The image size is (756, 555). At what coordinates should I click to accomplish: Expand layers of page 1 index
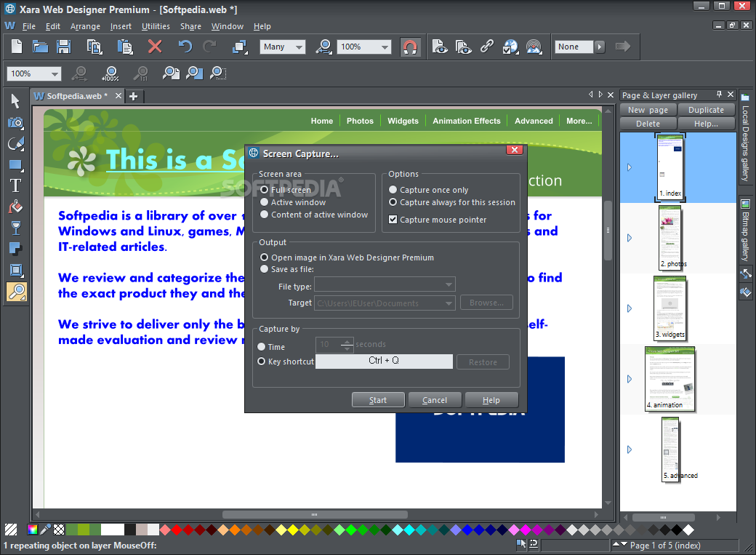coord(630,167)
